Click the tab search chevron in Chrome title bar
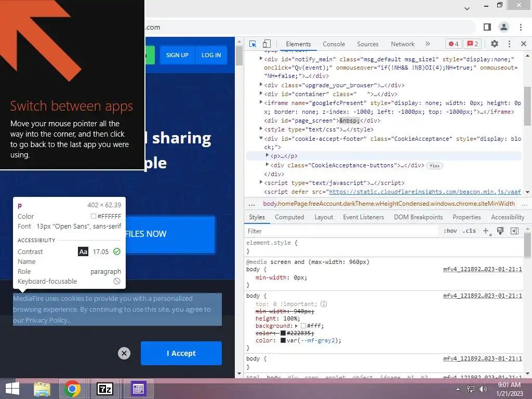Image resolution: width=532 pixels, height=399 pixels. pos(467,8)
